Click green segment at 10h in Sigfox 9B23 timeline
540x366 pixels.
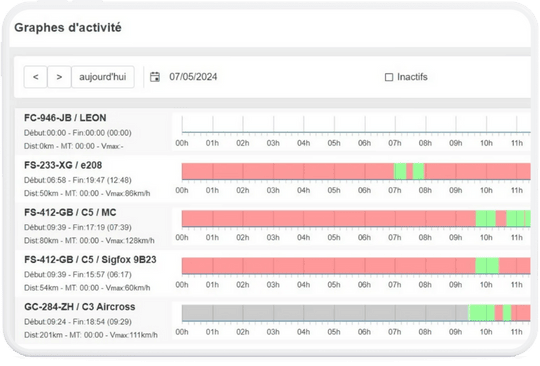coord(487,266)
